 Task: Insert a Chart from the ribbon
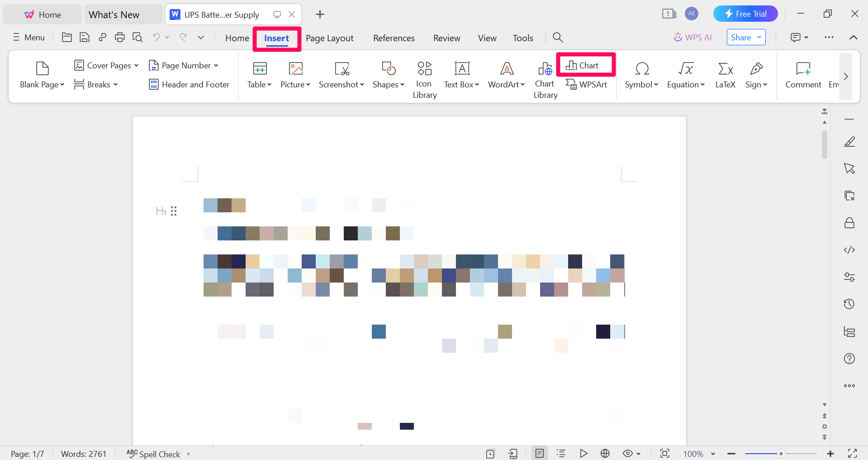(x=585, y=65)
